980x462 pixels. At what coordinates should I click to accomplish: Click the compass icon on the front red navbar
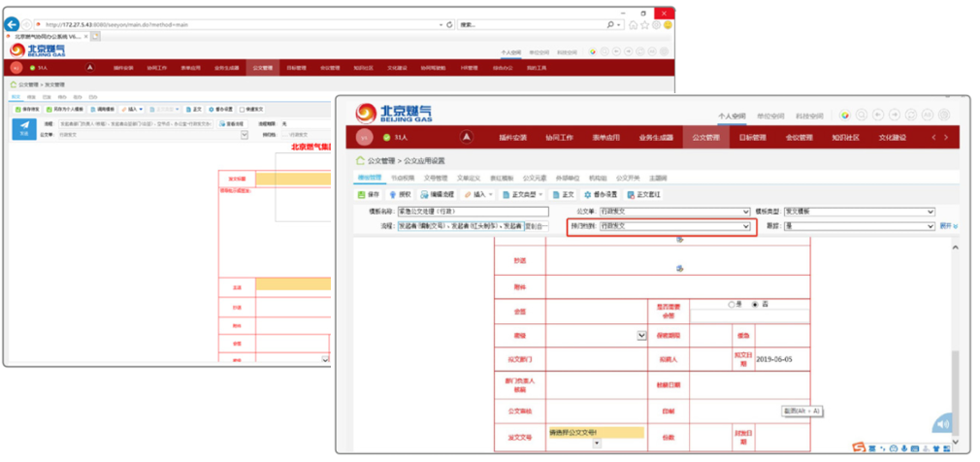pyautogui.click(x=467, y=137)
